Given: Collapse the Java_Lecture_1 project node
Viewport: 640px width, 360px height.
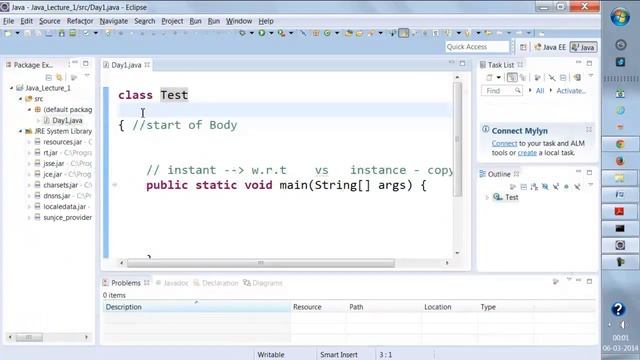Looking at the screenshot, I should click(12, 88).
